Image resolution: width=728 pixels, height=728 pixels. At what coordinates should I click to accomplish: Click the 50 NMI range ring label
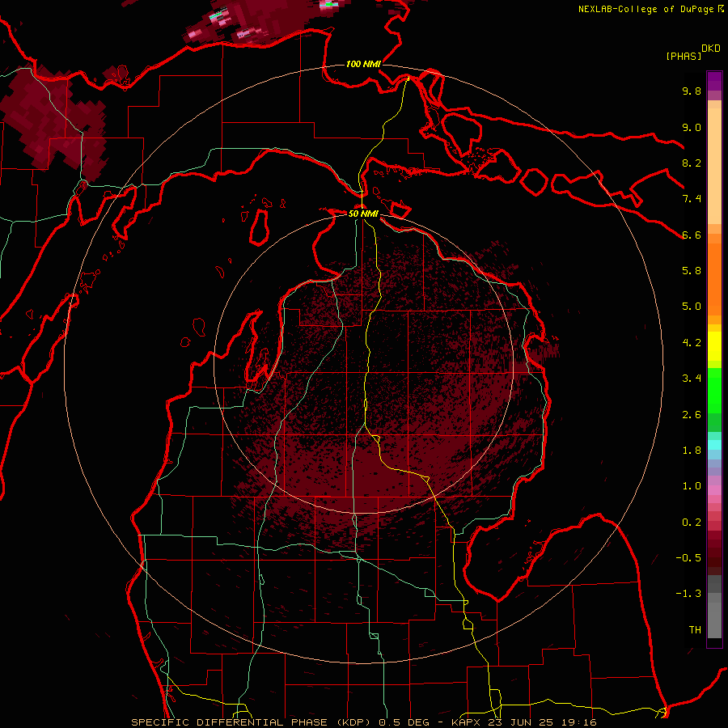pyautogui.click(x=363, y=214)
